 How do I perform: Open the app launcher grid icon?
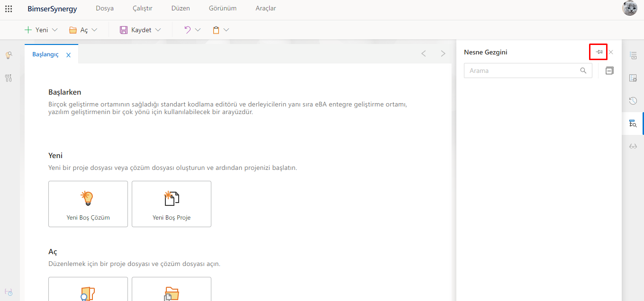[x=9, y=9]
